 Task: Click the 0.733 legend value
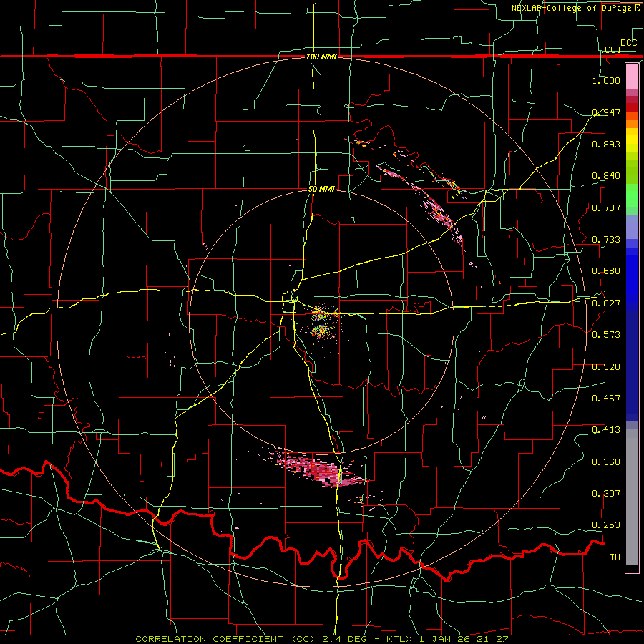point(606,240)
